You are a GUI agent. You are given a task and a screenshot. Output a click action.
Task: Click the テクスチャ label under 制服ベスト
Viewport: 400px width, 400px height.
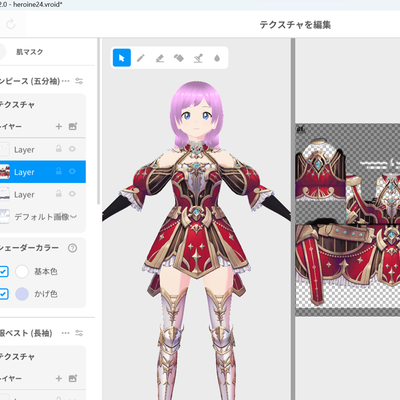pyautogui.click(x=17, y=357)
